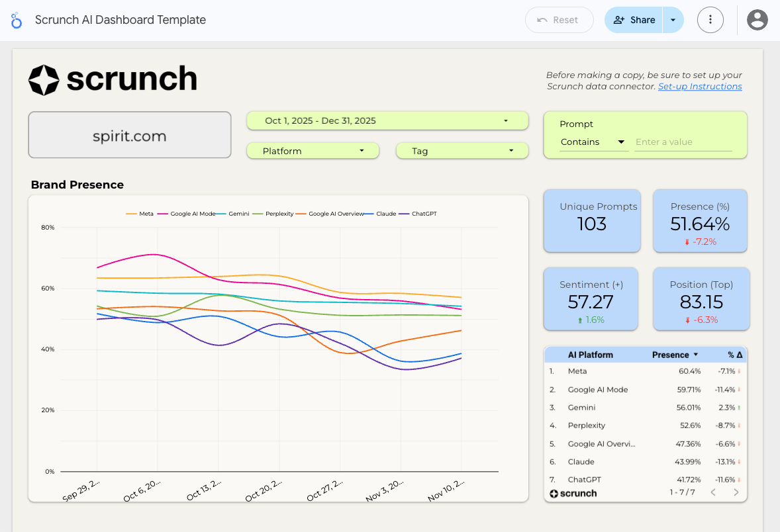Click the Brand Presence heading
This screenshot has height=532, width=780.
[77, 185]
